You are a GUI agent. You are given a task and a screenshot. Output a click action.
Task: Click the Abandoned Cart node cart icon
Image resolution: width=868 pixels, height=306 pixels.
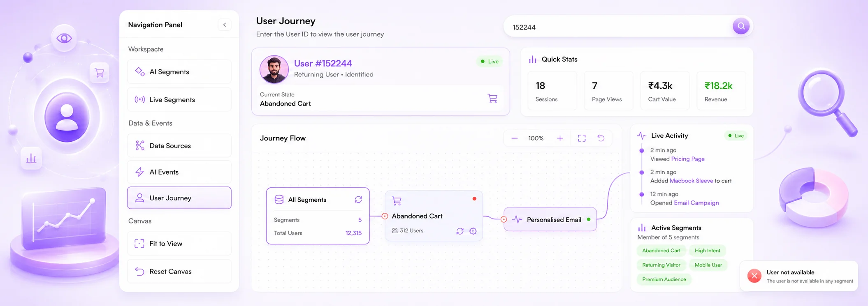(397, 201)
